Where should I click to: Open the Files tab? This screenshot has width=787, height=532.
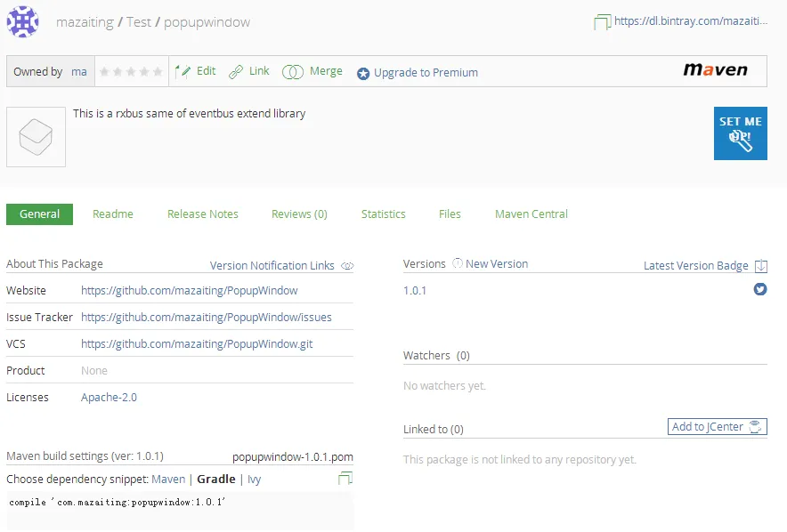(450, 214)
